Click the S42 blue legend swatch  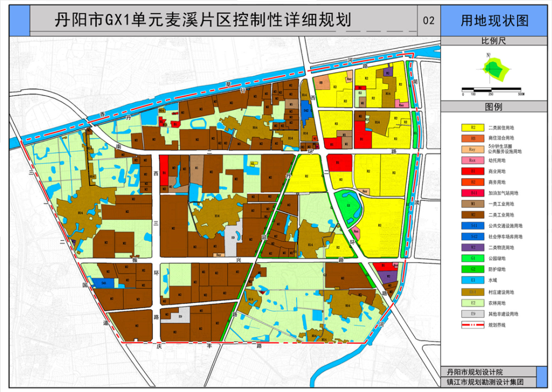pos(473,237)
